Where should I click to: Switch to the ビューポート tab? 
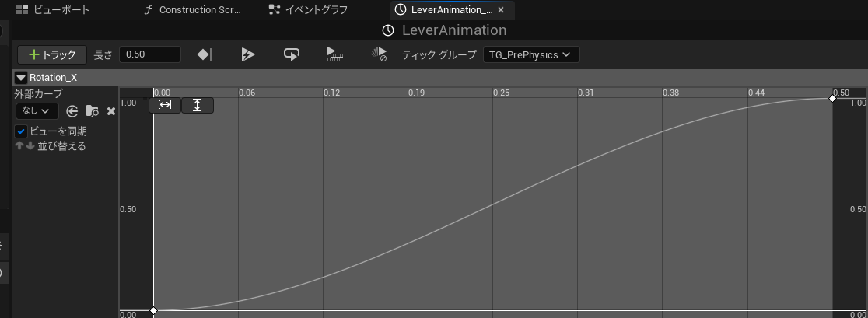pos(53,10)
